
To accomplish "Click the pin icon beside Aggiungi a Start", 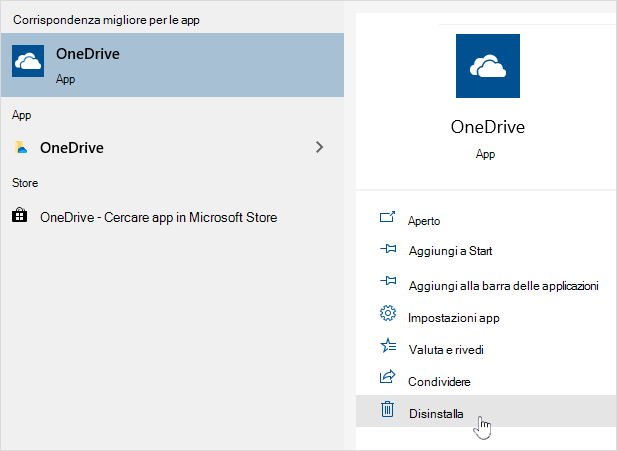I will click(388, 249).
